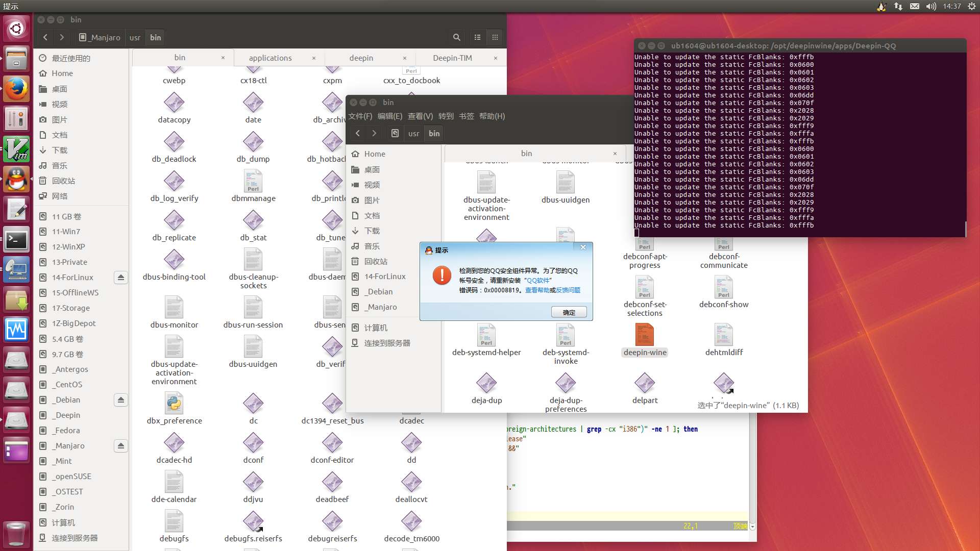Open 回收站 in front window sidebar
Image resolution: width=980 pixels, height=551 pixels.
click(x=393, y=261)
